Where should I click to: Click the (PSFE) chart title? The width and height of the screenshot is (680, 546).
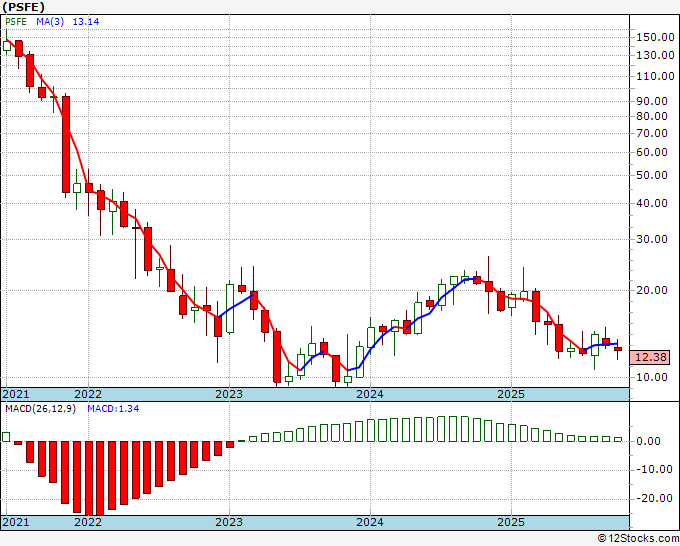[23, 7]
